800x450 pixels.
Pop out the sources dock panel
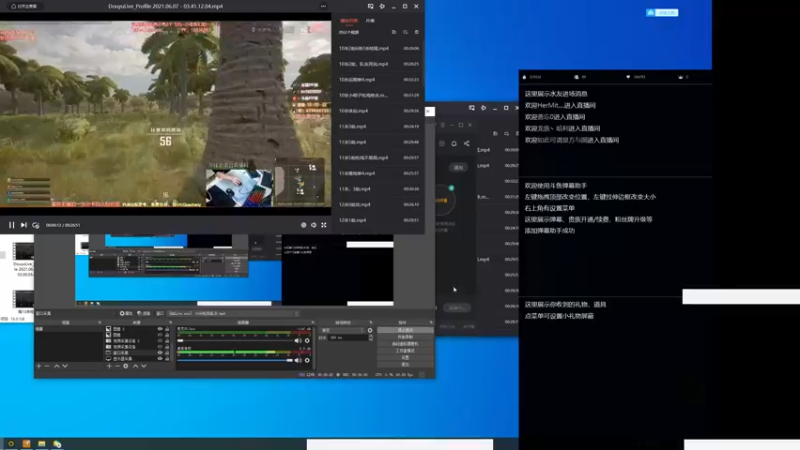tap(170, 322)
